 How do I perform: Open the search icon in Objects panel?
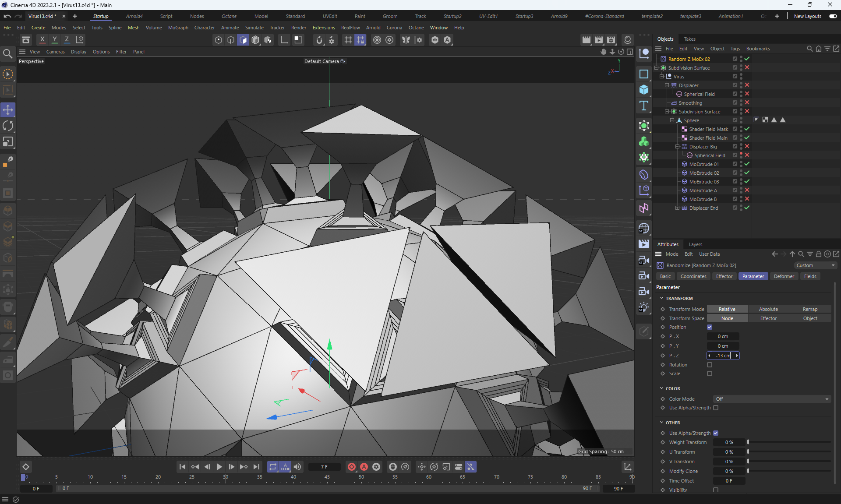click(x=809, y=49)
